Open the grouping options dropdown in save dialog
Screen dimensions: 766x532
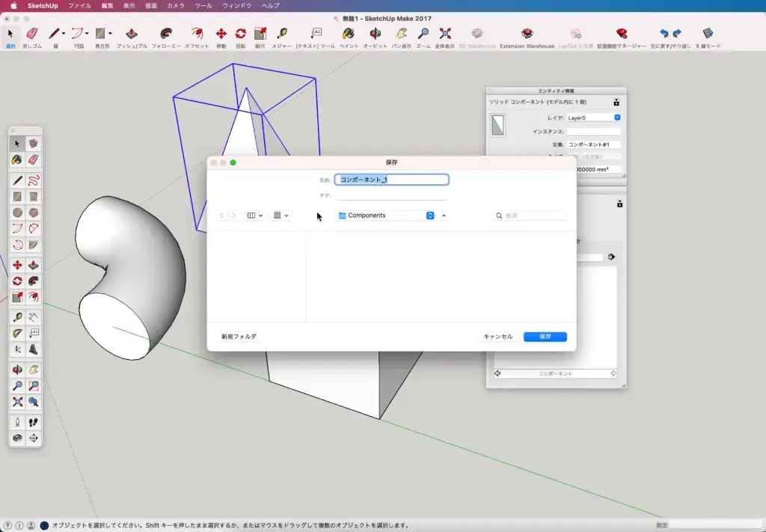pos(281,215)
